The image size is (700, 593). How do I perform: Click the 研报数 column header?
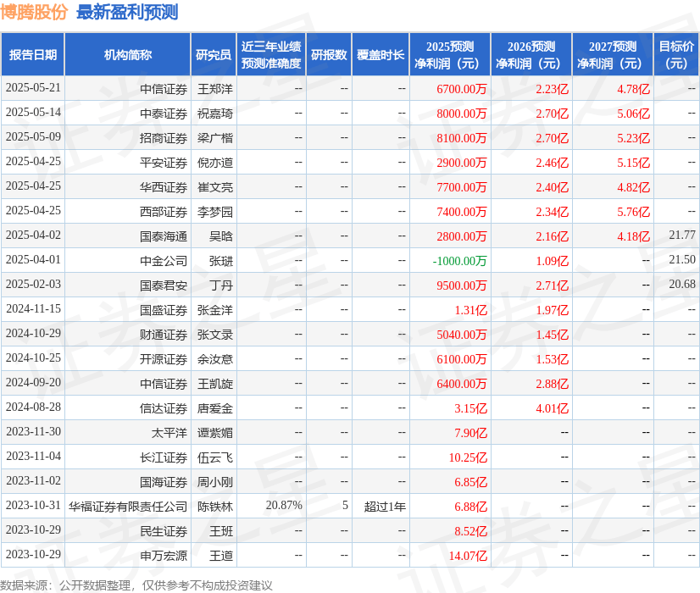pos(329,54)
